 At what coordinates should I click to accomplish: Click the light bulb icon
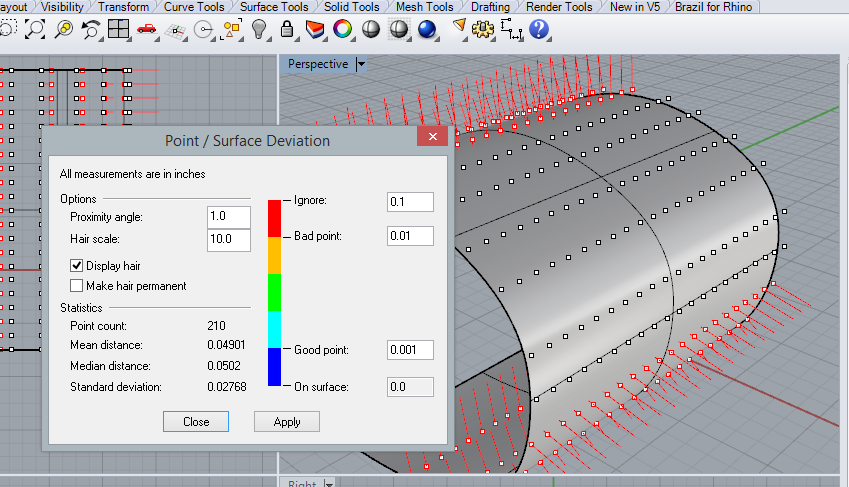[259, 29]
